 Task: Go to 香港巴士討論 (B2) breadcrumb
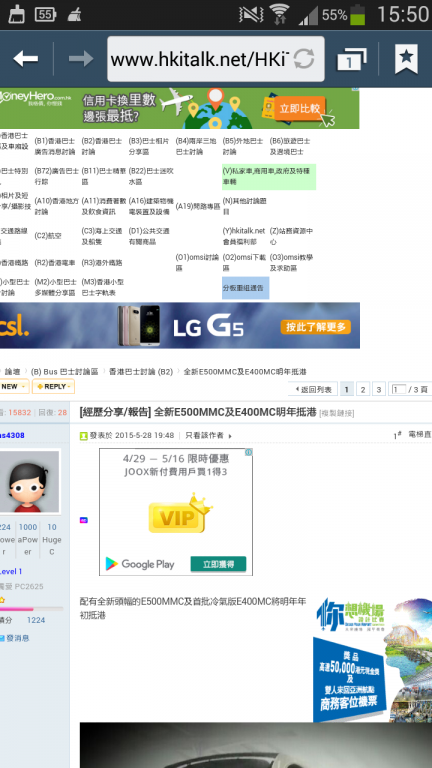point(141,372)
